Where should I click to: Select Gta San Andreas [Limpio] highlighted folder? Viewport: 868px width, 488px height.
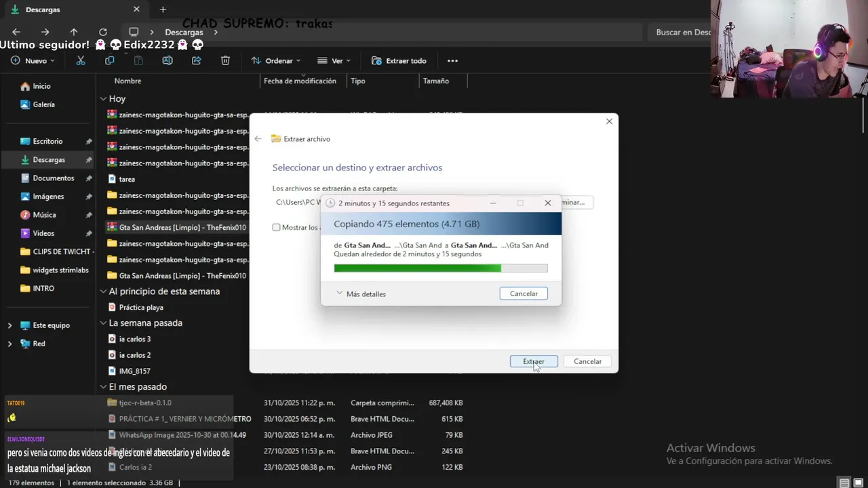click(176, 227)
